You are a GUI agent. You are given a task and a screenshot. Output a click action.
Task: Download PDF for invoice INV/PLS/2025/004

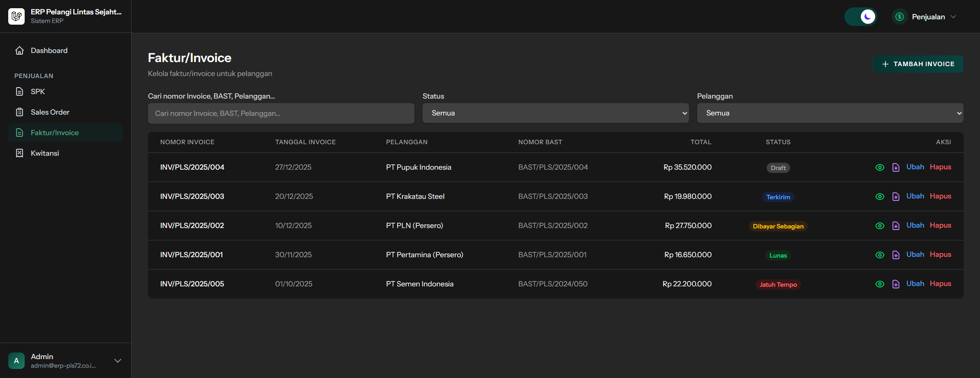pyautogui.click(x=896, y=167)
